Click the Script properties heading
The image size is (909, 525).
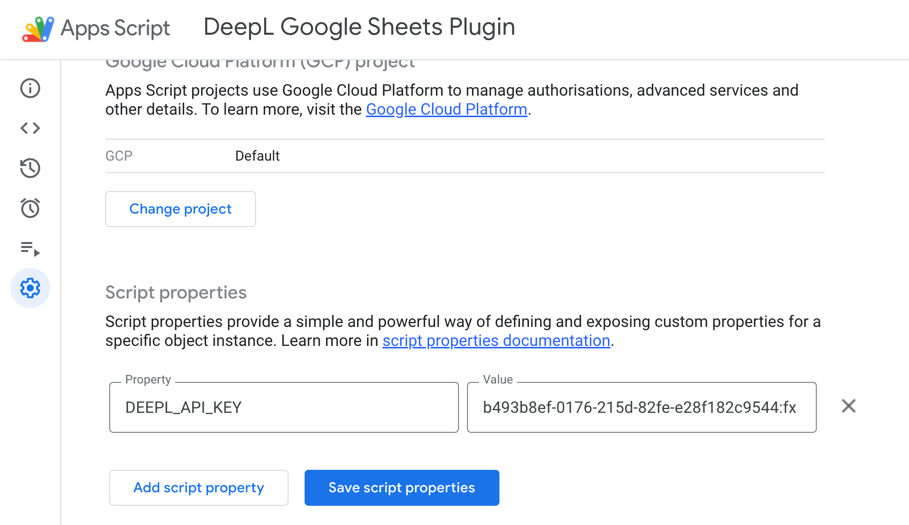point(176,293)
